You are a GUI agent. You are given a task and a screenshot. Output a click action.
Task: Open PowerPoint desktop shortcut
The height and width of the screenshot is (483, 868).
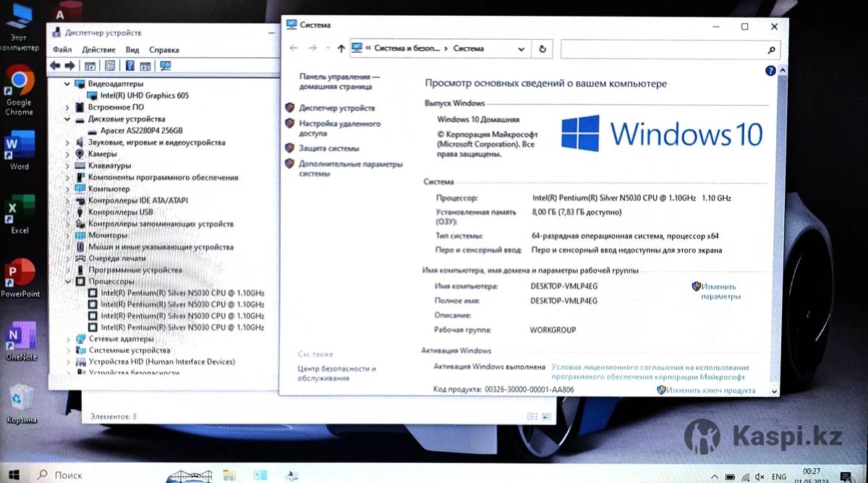pyautogui.click(x=20, y=278)
